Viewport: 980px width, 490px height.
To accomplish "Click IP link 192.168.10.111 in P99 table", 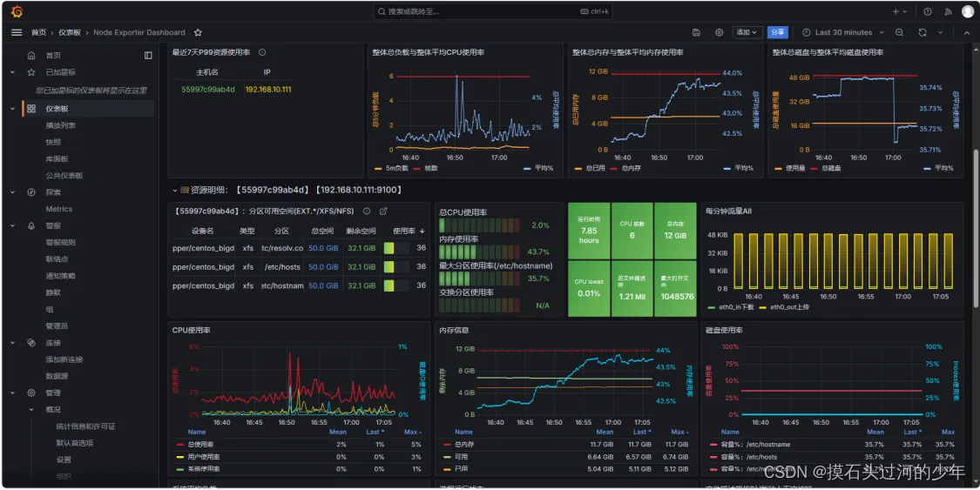I will [x=268, y=90].
